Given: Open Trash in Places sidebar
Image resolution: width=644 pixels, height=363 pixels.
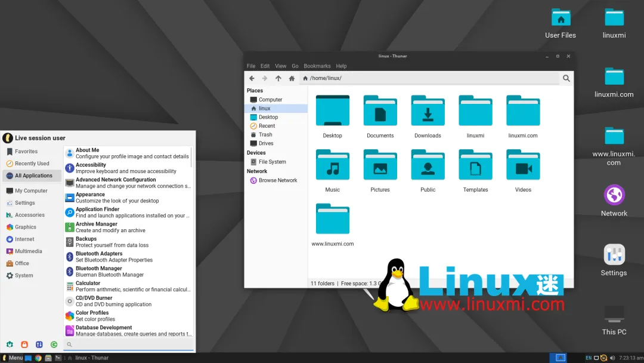Looking at the screenshot, I should (x=276, y=134).
